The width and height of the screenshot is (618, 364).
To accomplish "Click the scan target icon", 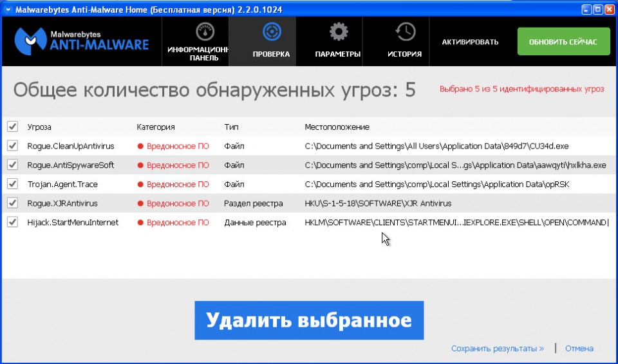I will [272, 32].
